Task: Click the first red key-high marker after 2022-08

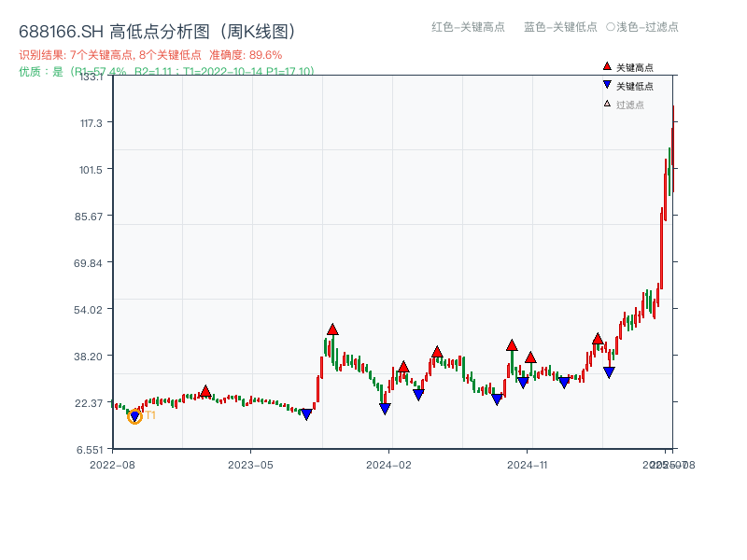Action: 205,391
